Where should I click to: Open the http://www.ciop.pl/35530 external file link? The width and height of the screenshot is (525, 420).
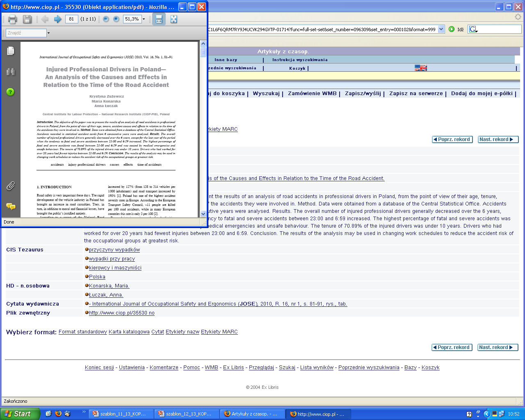pos(122,313)
